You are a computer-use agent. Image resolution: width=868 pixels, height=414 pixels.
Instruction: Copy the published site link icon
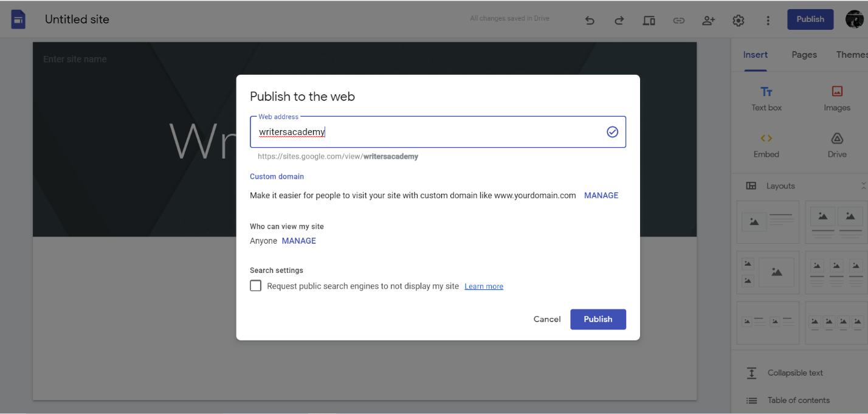click(x=678, y=20)
